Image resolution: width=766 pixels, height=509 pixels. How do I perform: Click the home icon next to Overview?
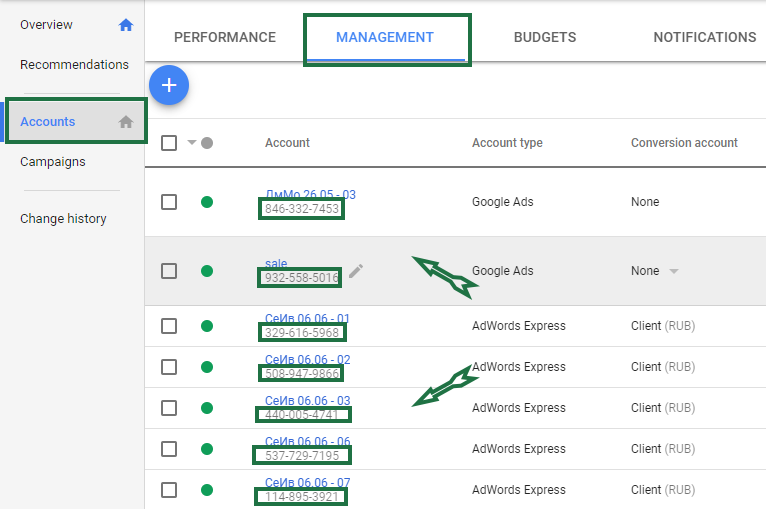point(126,25)
